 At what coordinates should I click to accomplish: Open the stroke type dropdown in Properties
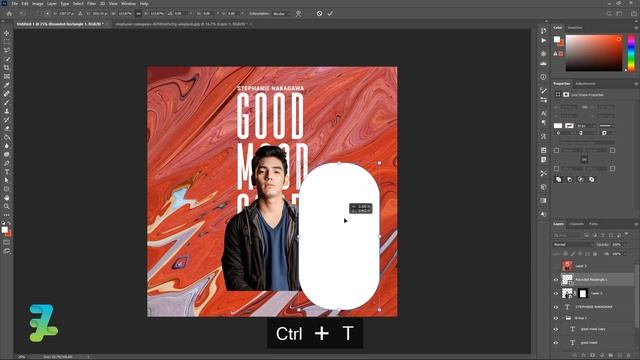(607, 126)
